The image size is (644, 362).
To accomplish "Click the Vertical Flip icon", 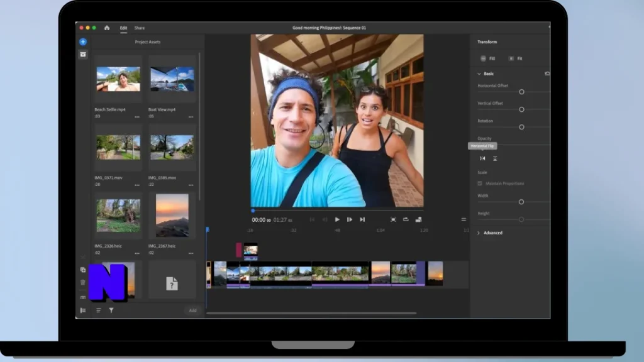I will coord(495,158).
